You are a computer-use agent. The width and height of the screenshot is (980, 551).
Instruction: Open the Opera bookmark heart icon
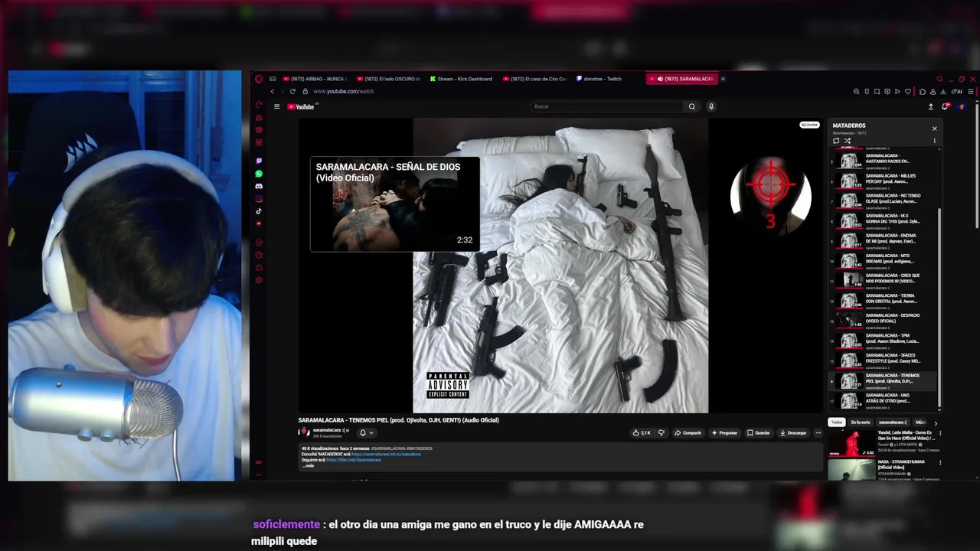coord(908,91)
